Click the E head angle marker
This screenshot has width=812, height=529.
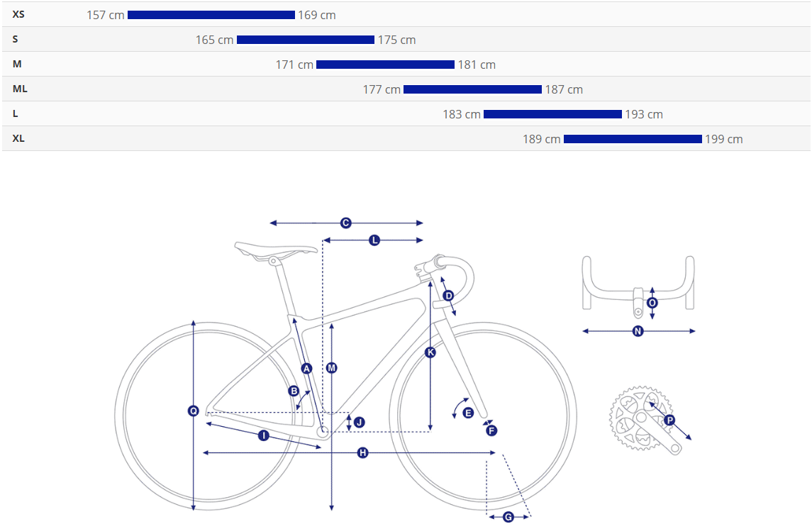coord(467,413)
